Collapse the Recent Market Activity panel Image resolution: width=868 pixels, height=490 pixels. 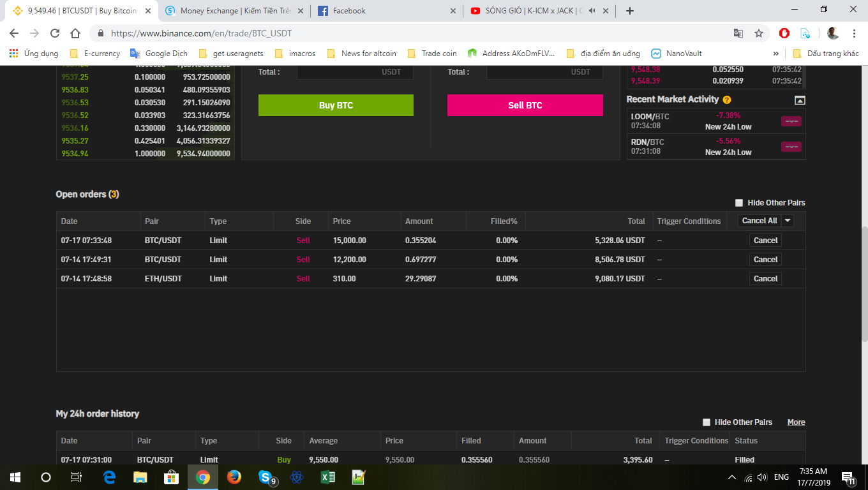800,100
